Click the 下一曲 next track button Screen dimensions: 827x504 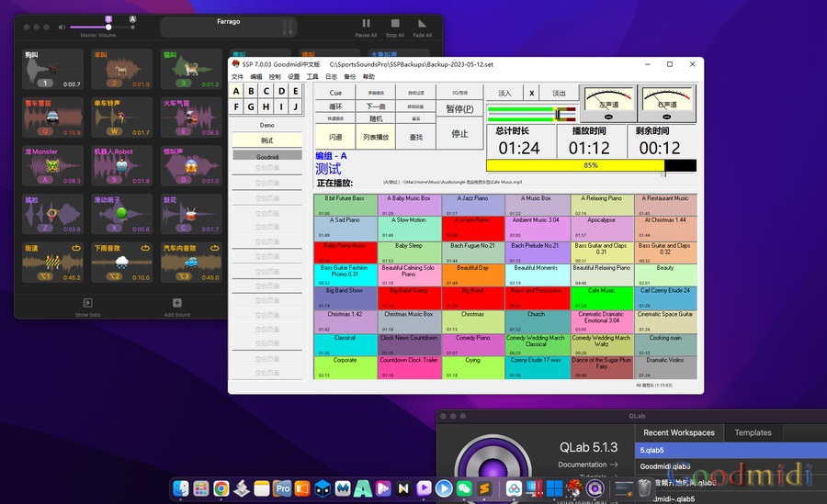pos(376,106)
